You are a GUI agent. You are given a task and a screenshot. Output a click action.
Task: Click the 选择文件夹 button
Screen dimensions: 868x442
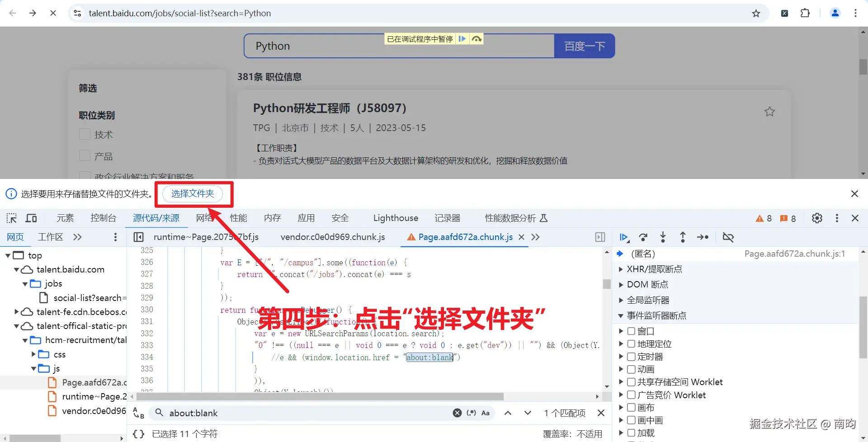click(x=193, y=193)
